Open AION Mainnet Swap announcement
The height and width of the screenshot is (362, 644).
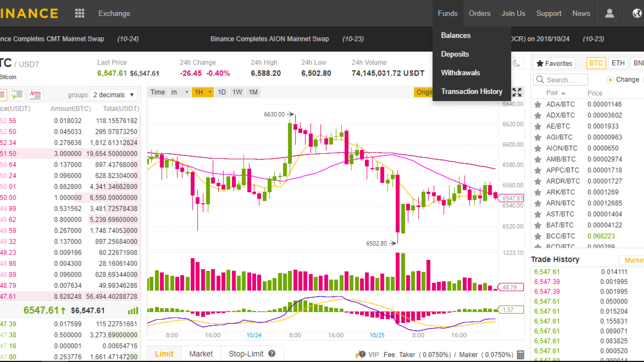pos(270,39)
